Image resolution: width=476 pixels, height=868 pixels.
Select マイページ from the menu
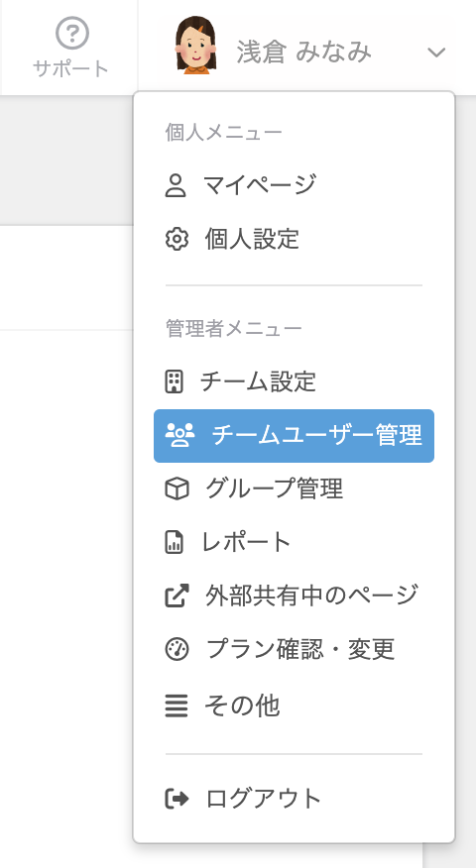294,185
